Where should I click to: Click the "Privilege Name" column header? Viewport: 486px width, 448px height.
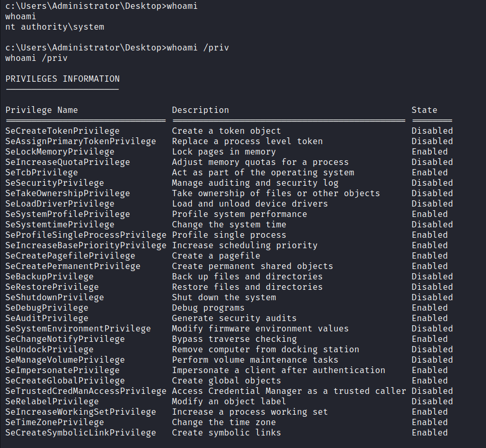coord(42,110)
